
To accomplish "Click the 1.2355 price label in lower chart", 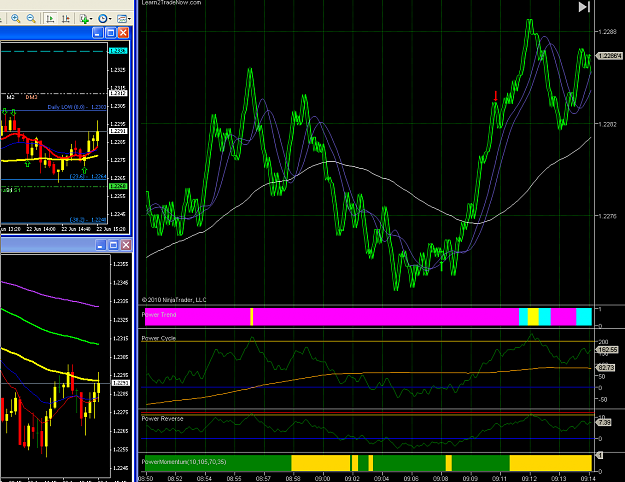I will point(120,264).
